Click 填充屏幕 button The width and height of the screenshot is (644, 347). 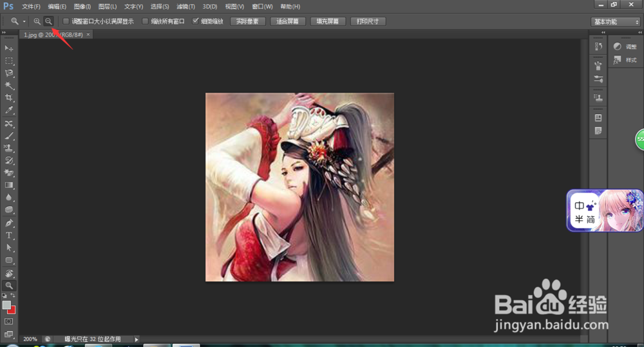pyautogui.click(x=328, y=21)
